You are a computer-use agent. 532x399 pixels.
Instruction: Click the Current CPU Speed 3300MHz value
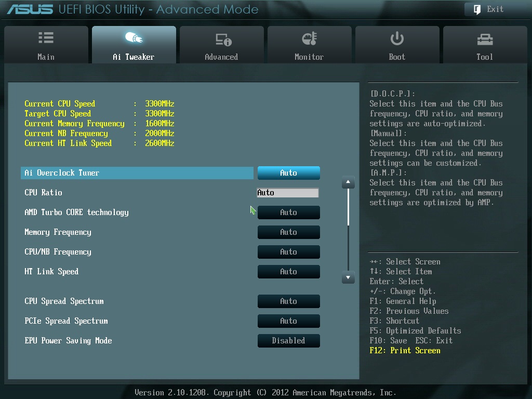(x=160, y=103)
